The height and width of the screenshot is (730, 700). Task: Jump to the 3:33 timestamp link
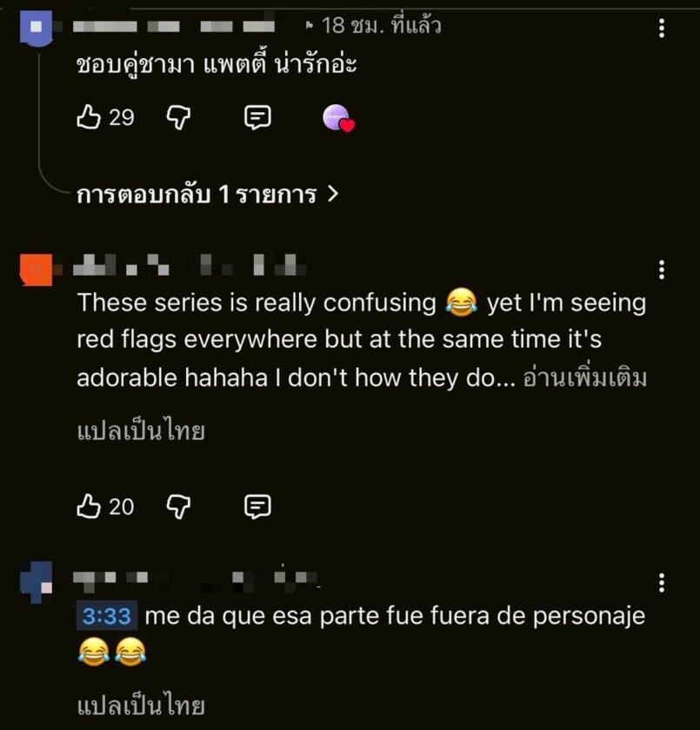click(107, 615)
